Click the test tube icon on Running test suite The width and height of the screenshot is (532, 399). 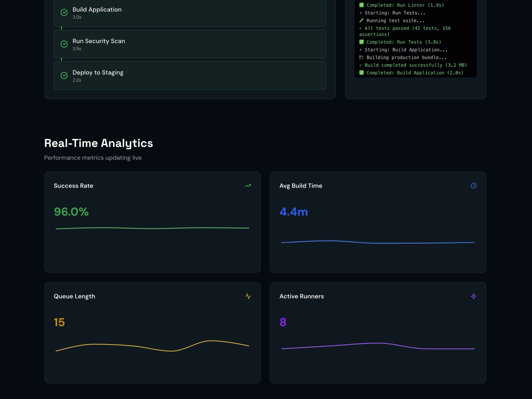(361, 21)
